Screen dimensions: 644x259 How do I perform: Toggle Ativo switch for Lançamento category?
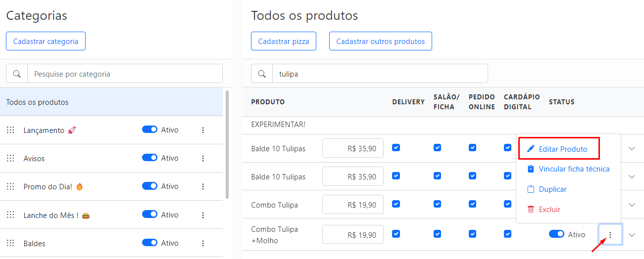(149, 129)
